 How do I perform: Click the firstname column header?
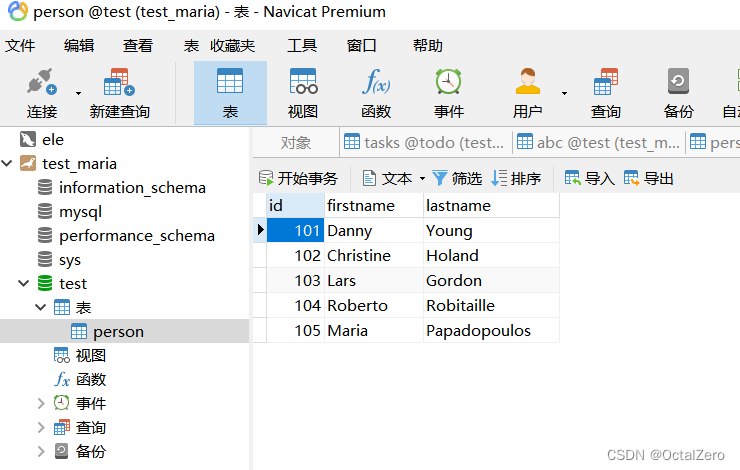click(374, 205)
